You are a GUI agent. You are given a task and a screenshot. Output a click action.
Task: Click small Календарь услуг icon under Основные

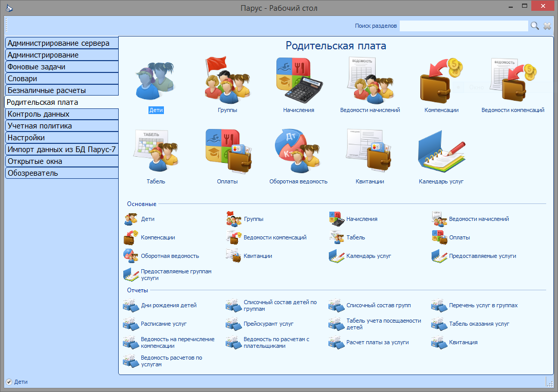(337, 256)
